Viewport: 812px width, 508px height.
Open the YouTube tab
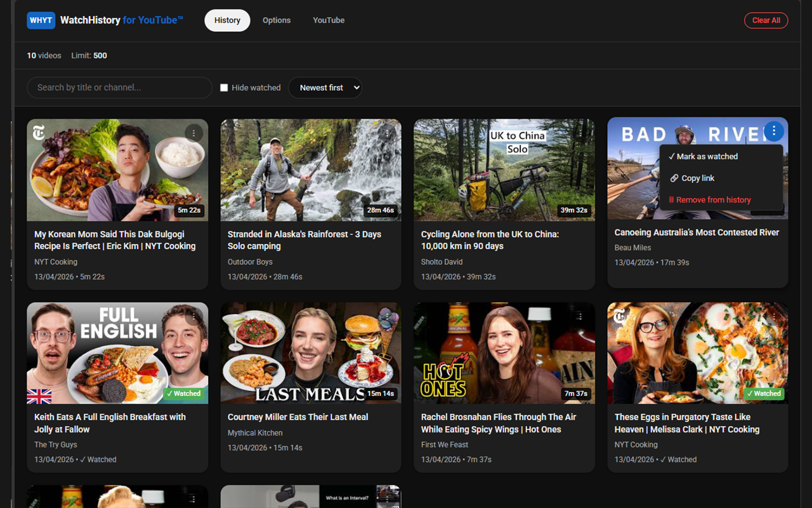(x=329, y=20)
